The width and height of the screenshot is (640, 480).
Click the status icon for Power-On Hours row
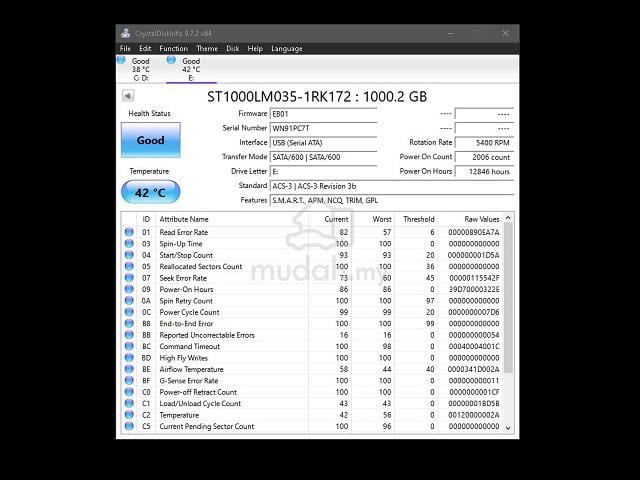129,289
